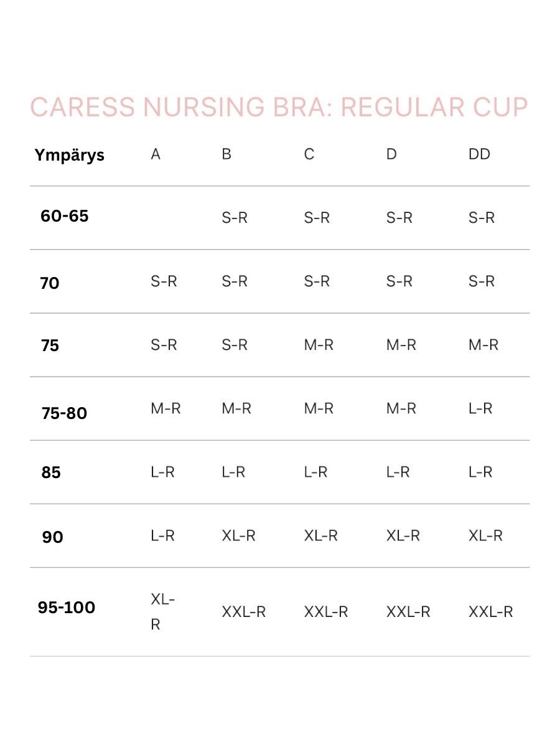
Task: Click the Caress Nursing Bra title
Action: 279,108
